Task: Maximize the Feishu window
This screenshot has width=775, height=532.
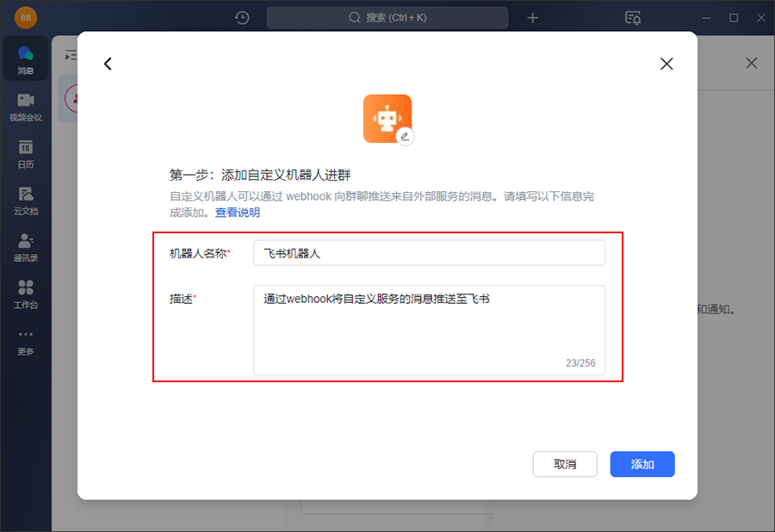Action: click(734, 18)
